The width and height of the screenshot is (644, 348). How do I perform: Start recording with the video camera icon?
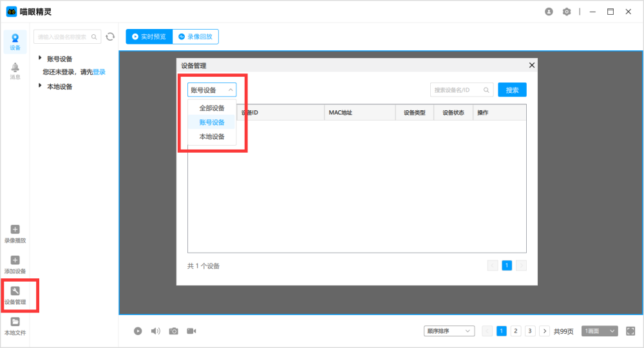tap(191, 331)
